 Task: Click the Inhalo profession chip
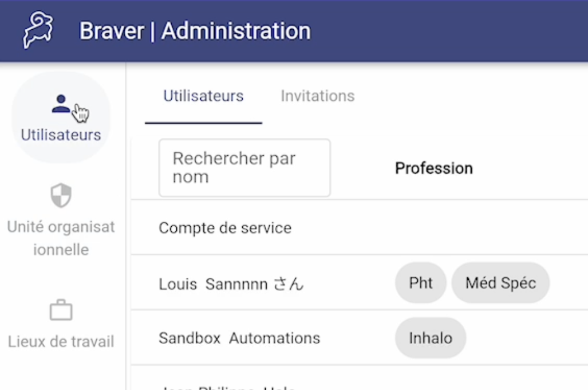(x=431, y=338)
